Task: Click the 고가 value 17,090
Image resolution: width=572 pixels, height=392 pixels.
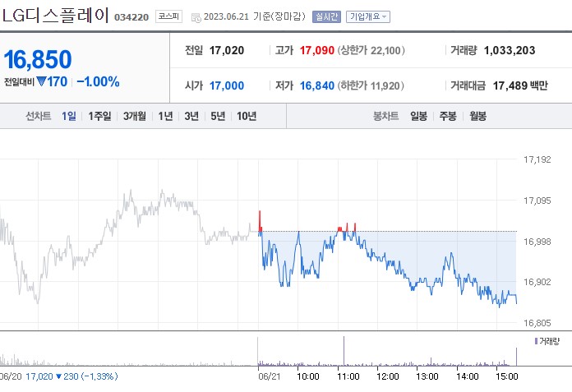Action: tap(316, 50)
